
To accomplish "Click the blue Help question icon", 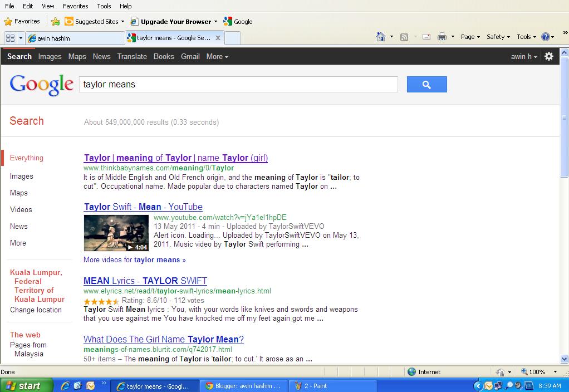I will (x=545, y=37).
